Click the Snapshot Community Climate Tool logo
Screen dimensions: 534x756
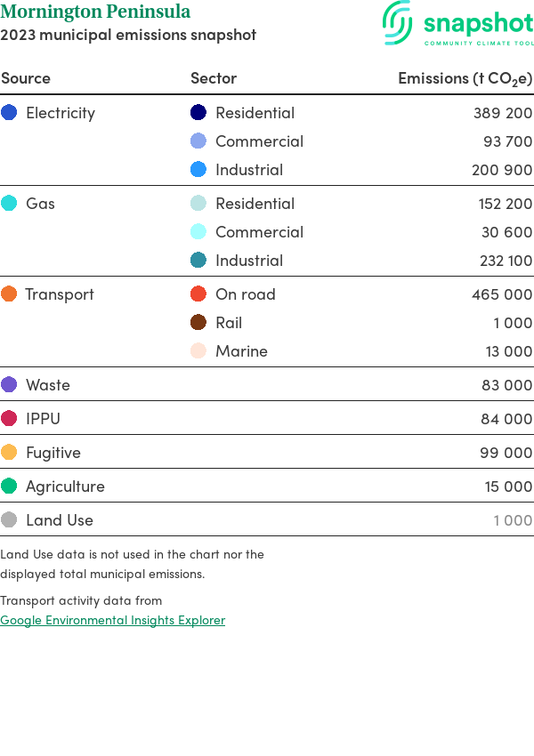[x=458, y=23]
